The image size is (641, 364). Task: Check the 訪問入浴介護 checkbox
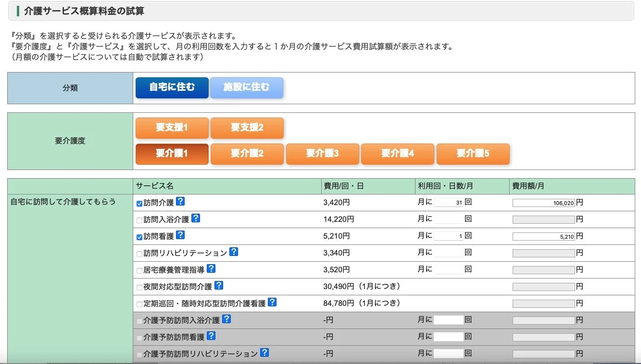point(139,220)
